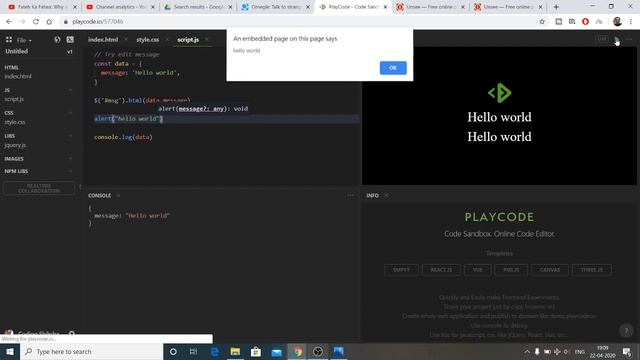
Task: Collapse the sidebar with the arrow handle
Action: point(80,187)
